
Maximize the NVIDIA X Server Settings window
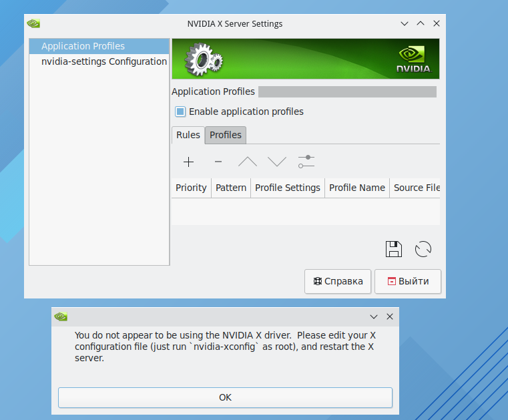[421, 23]
